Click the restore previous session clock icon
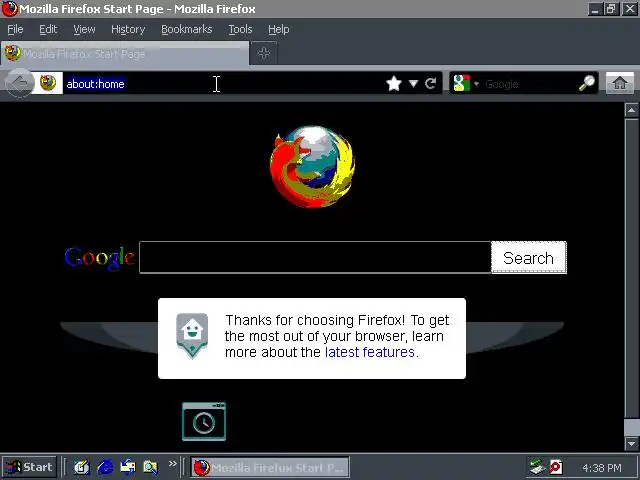Screen dimensions: 640x480 click(204, 422)
